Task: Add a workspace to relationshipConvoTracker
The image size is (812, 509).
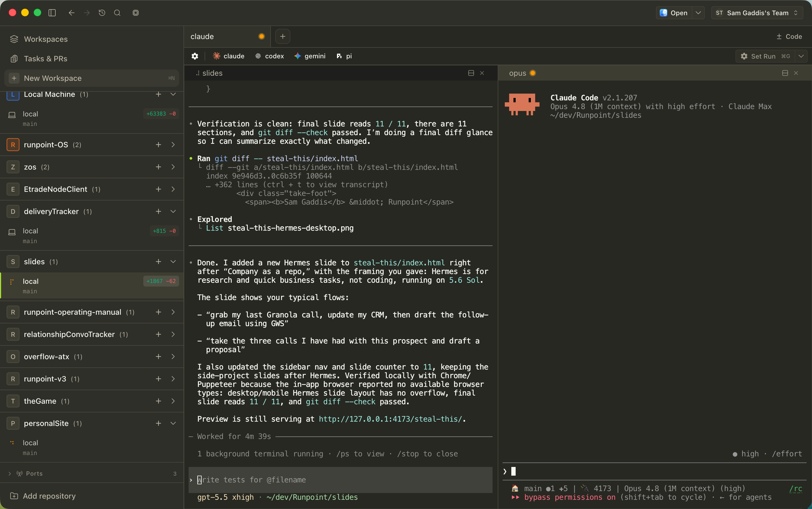Action: coord(158,334)
